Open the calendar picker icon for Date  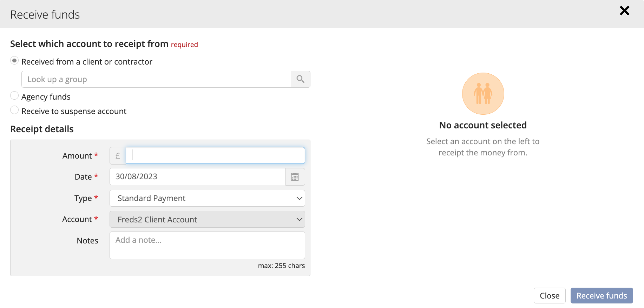pos(295,177)
